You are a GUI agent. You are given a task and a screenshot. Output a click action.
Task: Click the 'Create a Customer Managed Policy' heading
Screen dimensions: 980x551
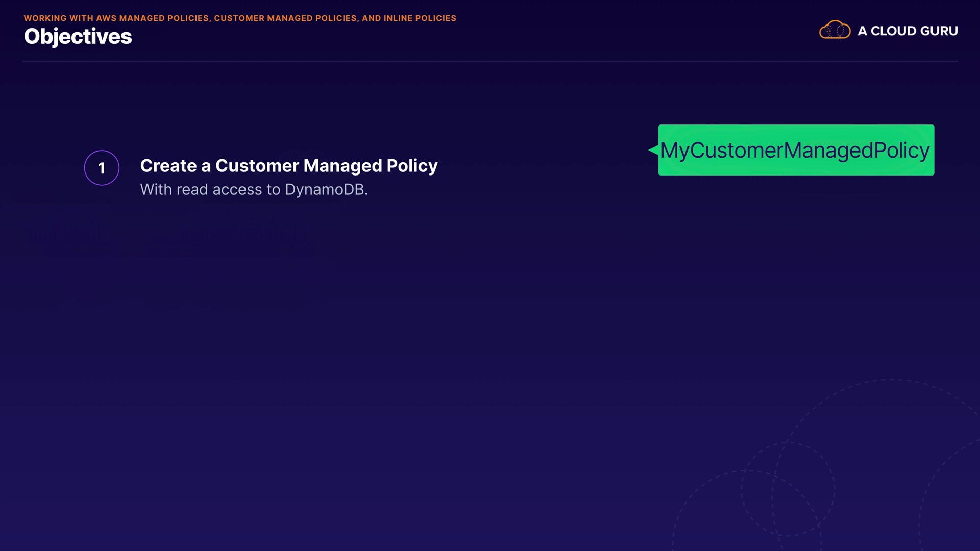(x=288, y=166)
